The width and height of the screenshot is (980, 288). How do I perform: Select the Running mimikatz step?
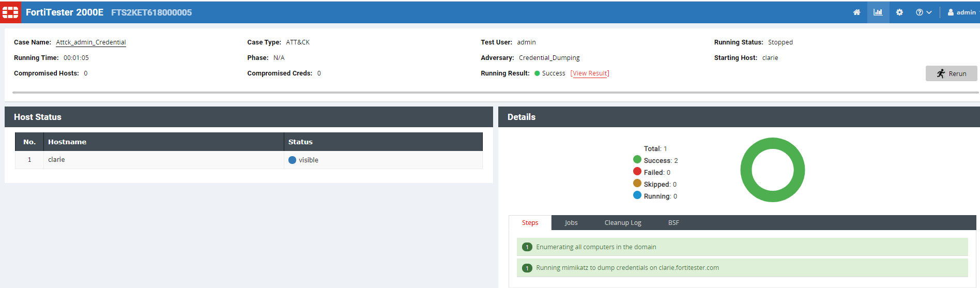(742, 268)
